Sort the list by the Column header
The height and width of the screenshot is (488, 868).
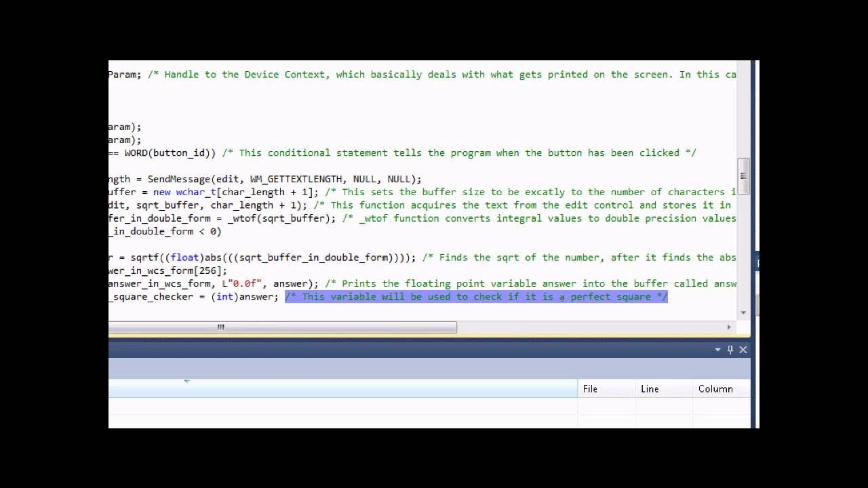(722, 389)
